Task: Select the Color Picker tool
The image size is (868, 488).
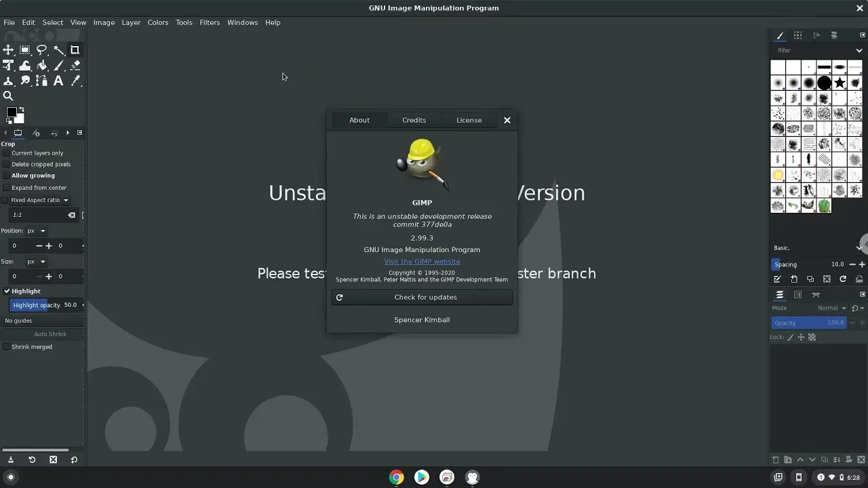Action: [x=75, y=81]
